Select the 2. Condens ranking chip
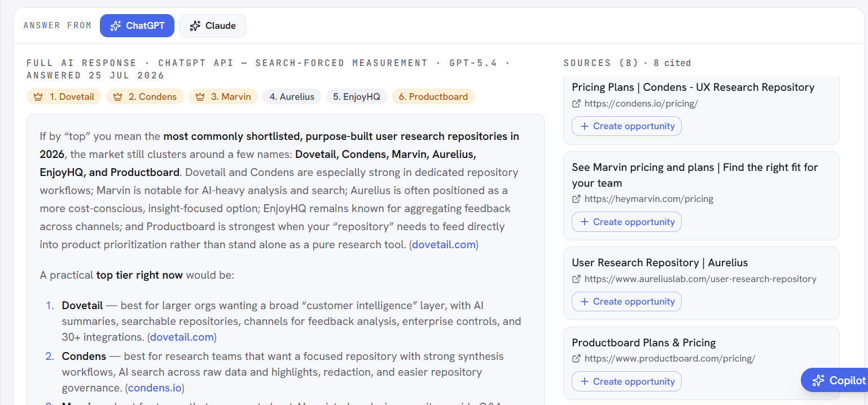 pos(144,96)
